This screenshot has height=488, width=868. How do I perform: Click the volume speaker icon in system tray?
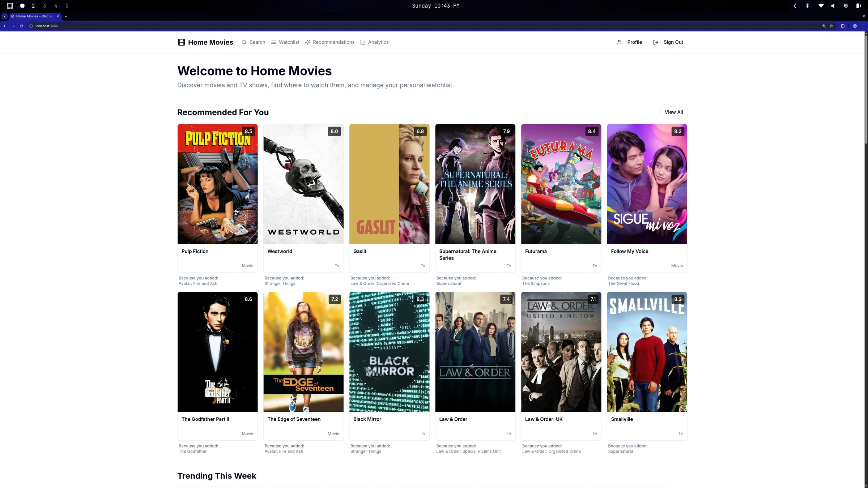coord(833,6)
